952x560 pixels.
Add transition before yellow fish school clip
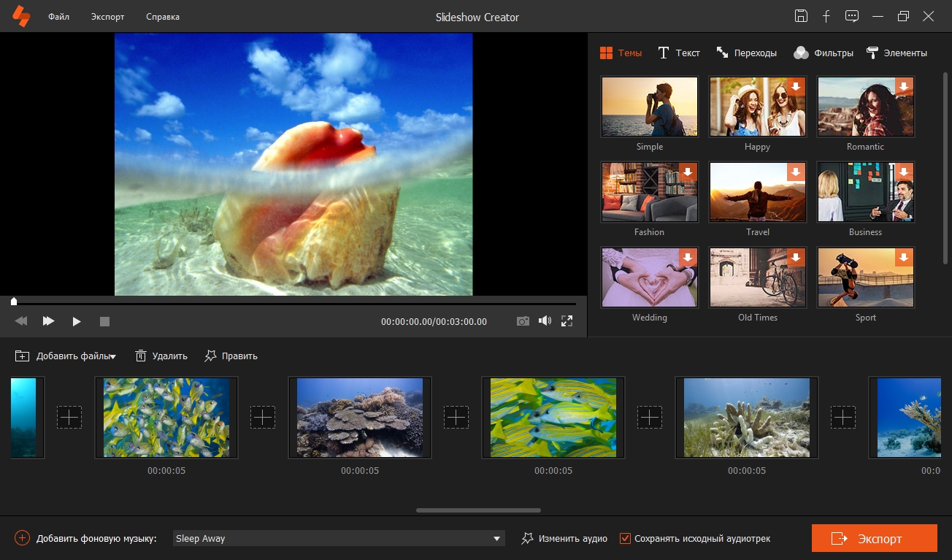pos(69,418)
